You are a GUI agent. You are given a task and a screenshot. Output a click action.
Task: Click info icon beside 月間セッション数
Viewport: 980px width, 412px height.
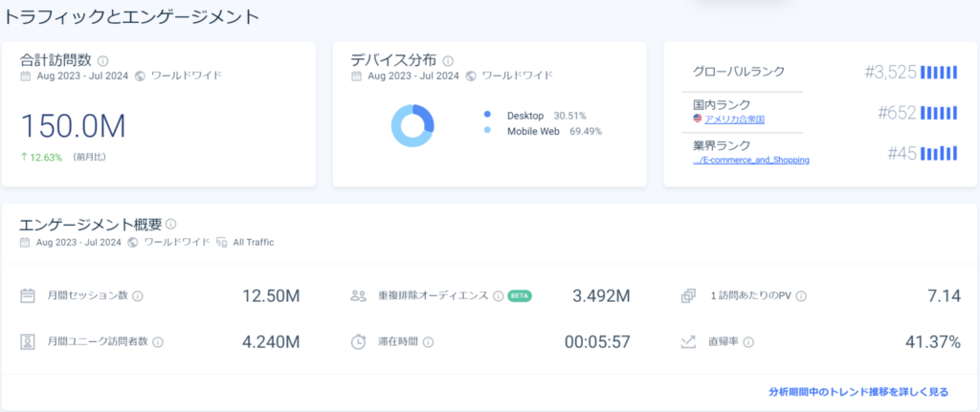[x=137, y=296]
